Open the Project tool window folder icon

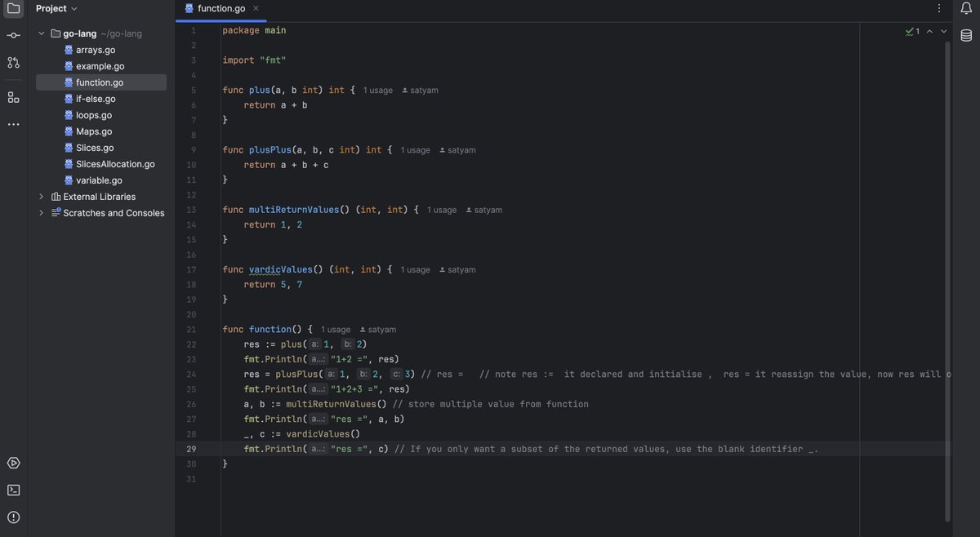coord(13,8)
